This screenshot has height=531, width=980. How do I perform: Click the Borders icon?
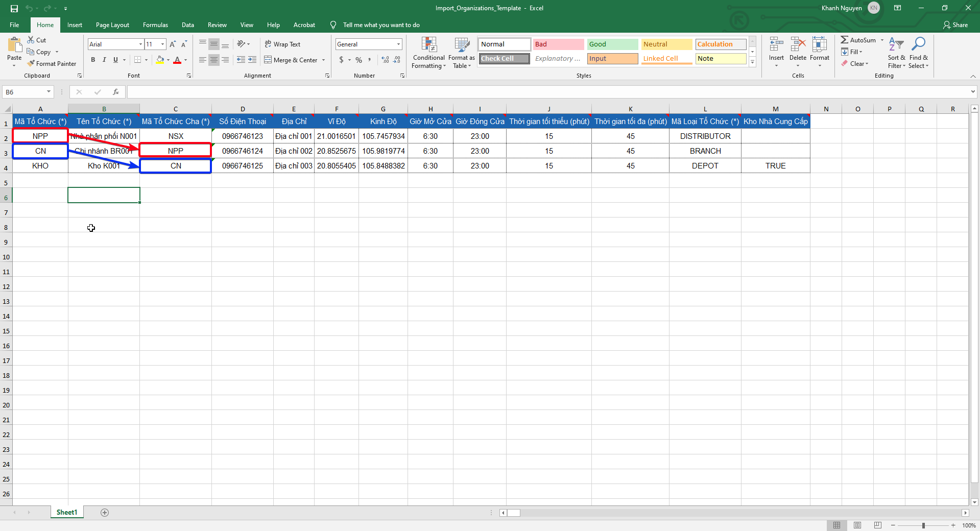(x=137, y=60)
